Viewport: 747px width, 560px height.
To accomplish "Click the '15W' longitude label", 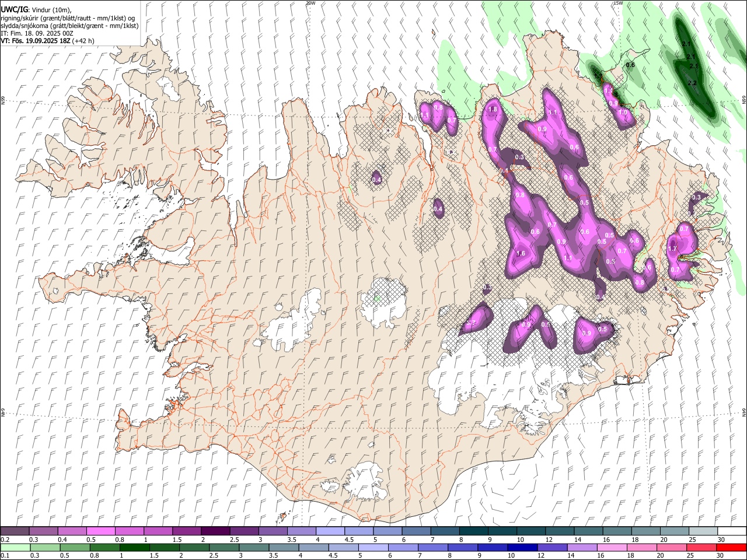I will coord(618,3).
